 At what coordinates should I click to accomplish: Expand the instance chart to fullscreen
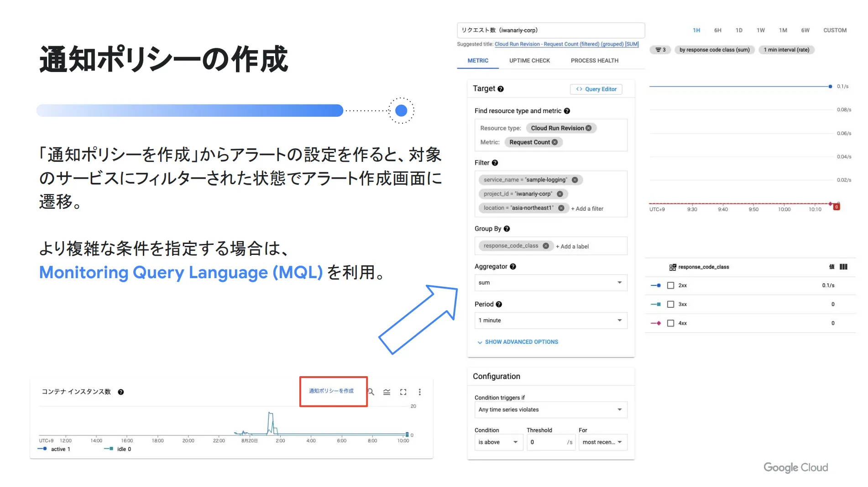[x=403, y=392]
